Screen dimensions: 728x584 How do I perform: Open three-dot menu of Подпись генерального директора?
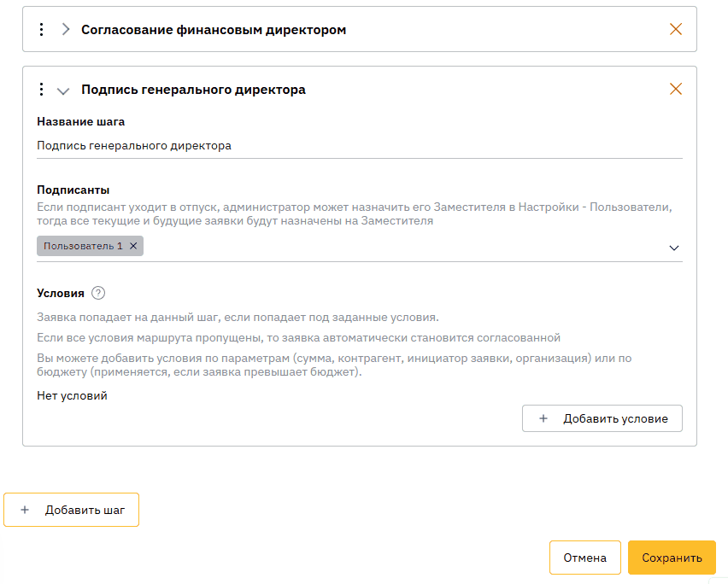pos(41,90)
